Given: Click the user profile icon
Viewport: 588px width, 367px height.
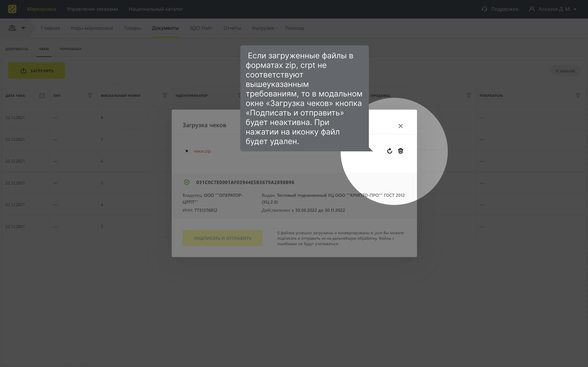Looking at the screenshot, I should point(532,9).
